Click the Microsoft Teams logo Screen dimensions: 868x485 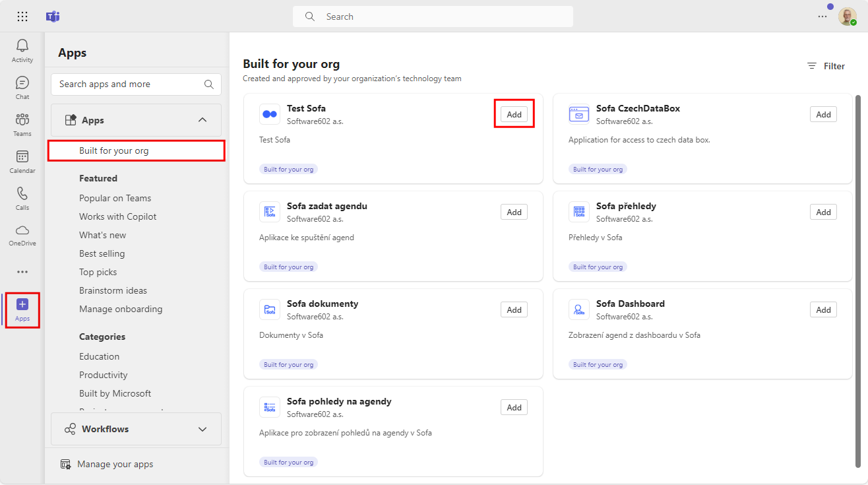(x=53, y=16)
